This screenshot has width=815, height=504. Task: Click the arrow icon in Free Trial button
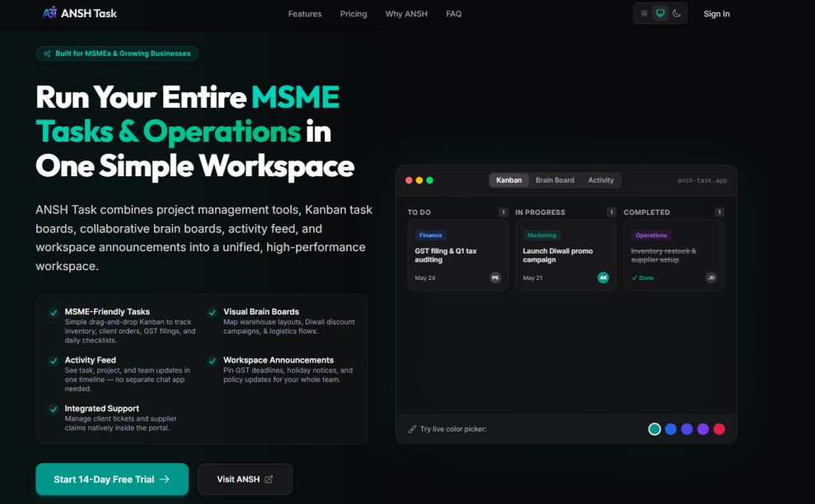tap(164, 479)
